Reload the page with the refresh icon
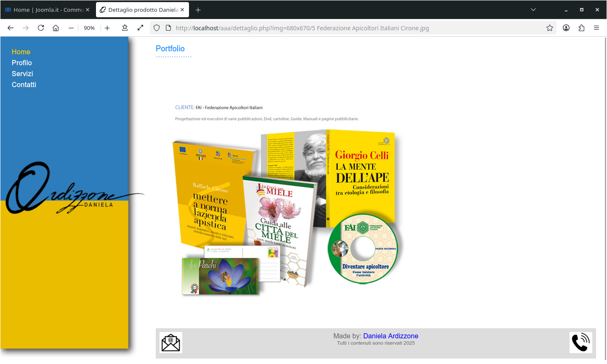Viewport: 607px width, 364px height. tap(41, 28)
